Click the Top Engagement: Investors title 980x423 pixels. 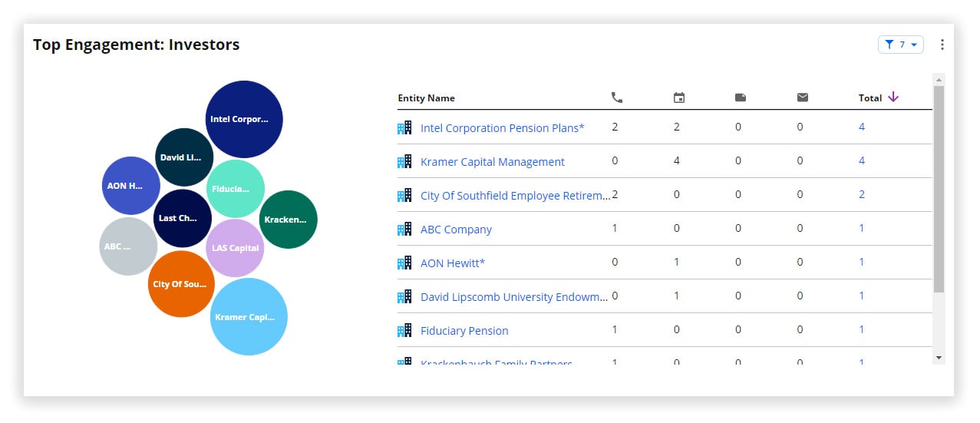pos(136,45)
